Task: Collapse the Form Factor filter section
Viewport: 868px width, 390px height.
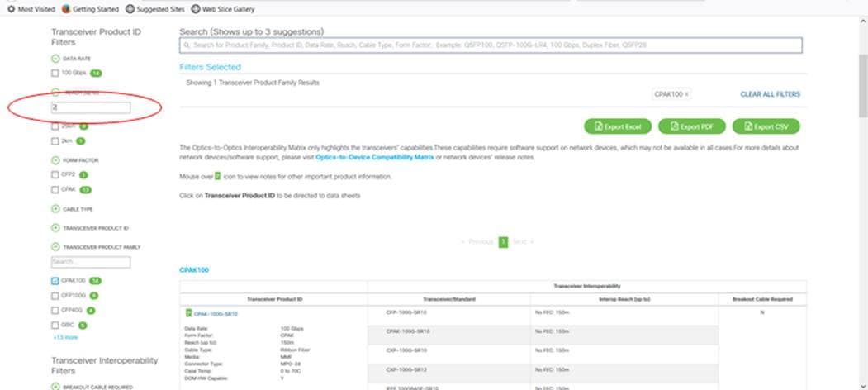Action: tap(55, 160)
